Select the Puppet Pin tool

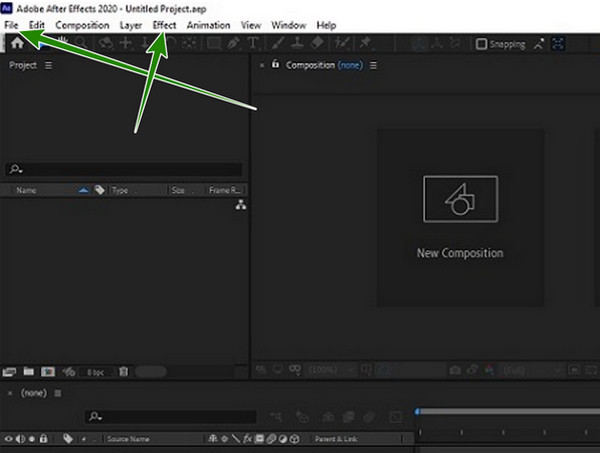365,43
